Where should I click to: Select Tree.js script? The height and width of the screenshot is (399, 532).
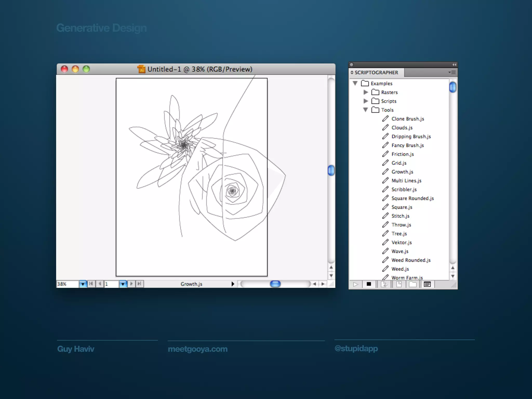click(x=399, y=234)
